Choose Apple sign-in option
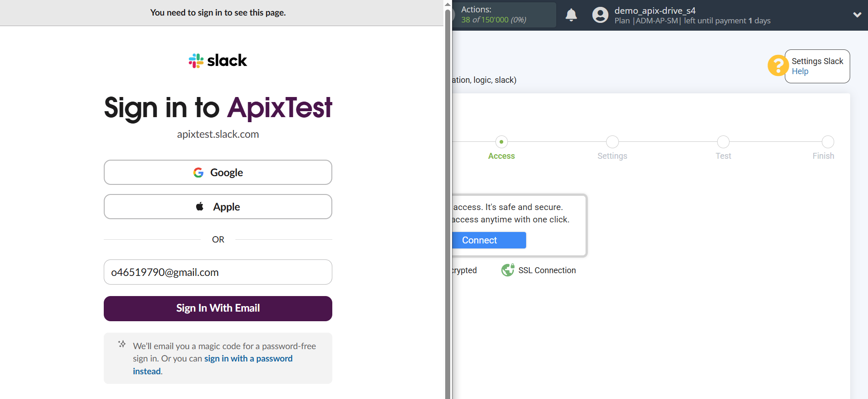Screen dimensions: 868x399 (218, 207)
